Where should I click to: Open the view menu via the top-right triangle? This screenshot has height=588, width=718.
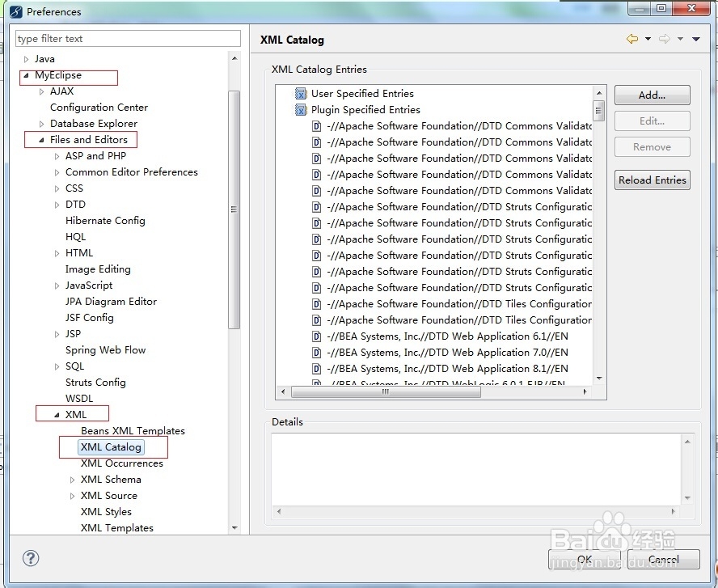(x=697, y=39)
